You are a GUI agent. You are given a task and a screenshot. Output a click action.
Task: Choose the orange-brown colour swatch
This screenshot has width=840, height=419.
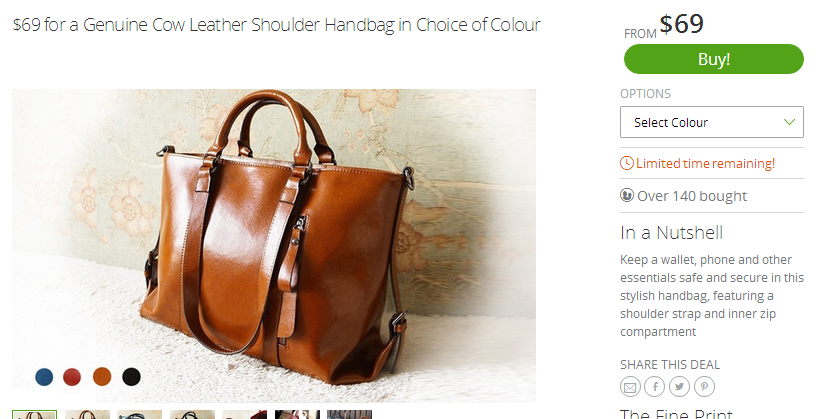(x=102, y=377)
